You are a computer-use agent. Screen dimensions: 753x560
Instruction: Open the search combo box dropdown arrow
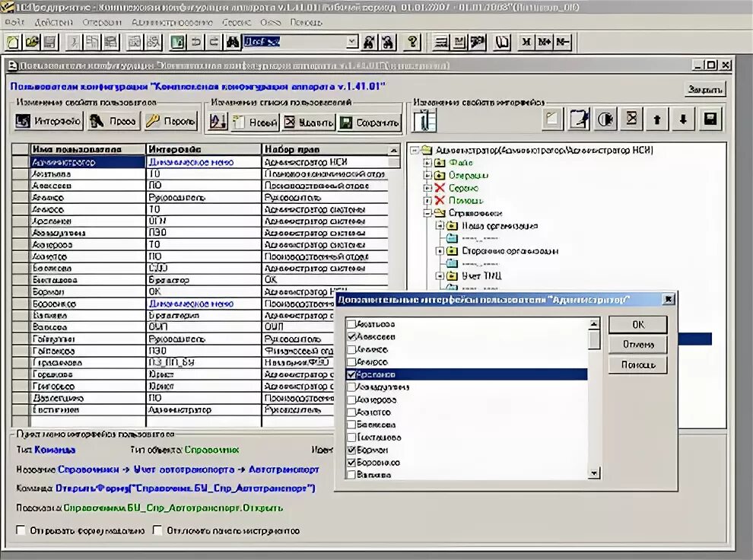coord(352,42)
